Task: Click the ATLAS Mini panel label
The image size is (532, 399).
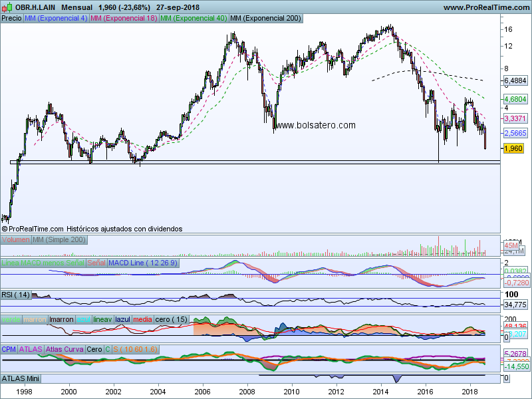Action: 22,378
